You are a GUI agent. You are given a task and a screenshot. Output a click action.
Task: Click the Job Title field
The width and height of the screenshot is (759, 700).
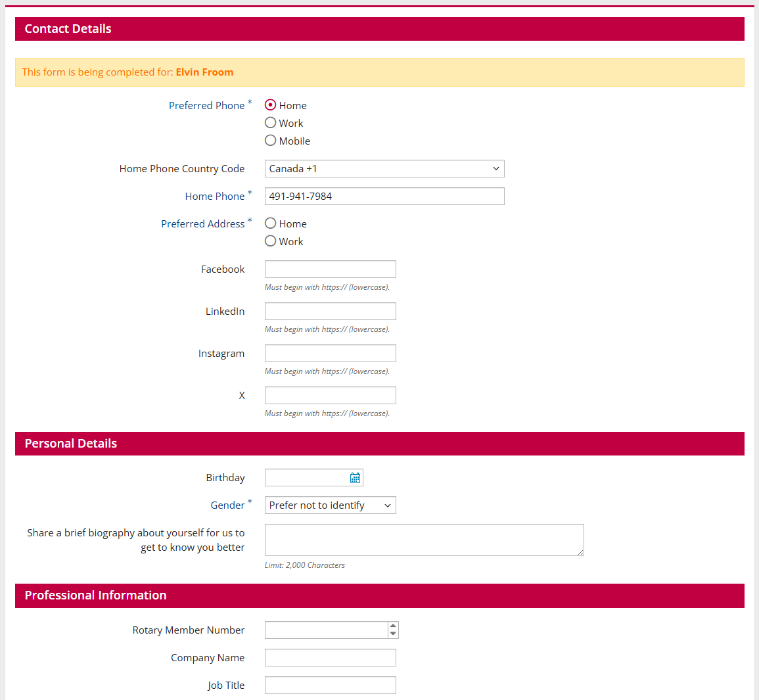[x=330, y=685]
